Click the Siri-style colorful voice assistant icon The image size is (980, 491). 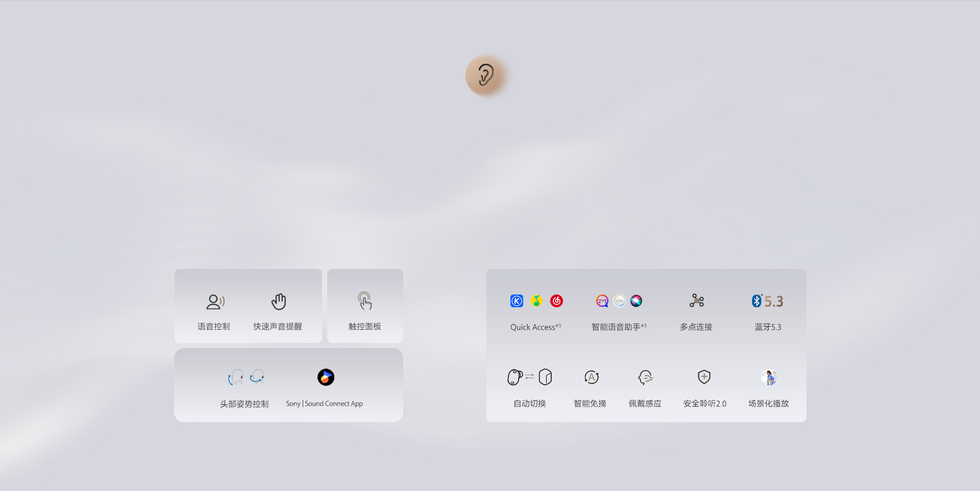tap(636, 301)
